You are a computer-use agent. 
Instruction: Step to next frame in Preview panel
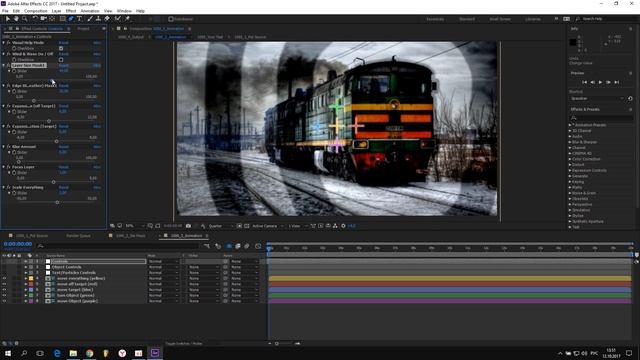(608, 82)
